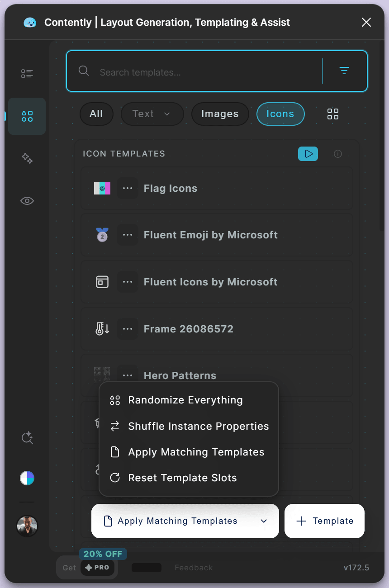Open the magic search sidebar icon

tap(27, 438)
